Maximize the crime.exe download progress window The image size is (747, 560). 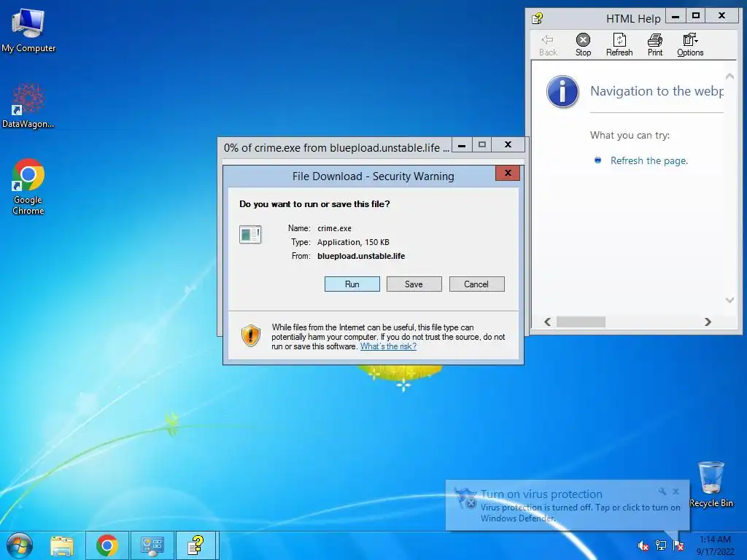pyautogui.click(x=482, y=145)
